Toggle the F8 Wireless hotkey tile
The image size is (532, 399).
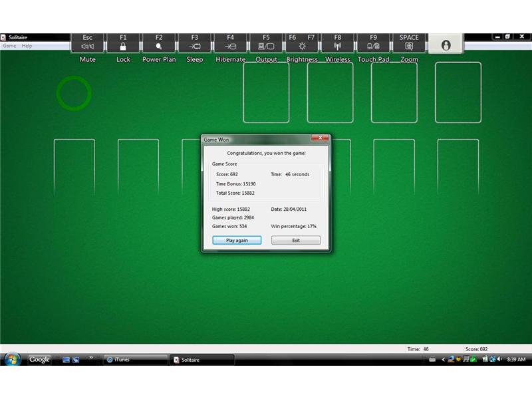pos(338,43)
